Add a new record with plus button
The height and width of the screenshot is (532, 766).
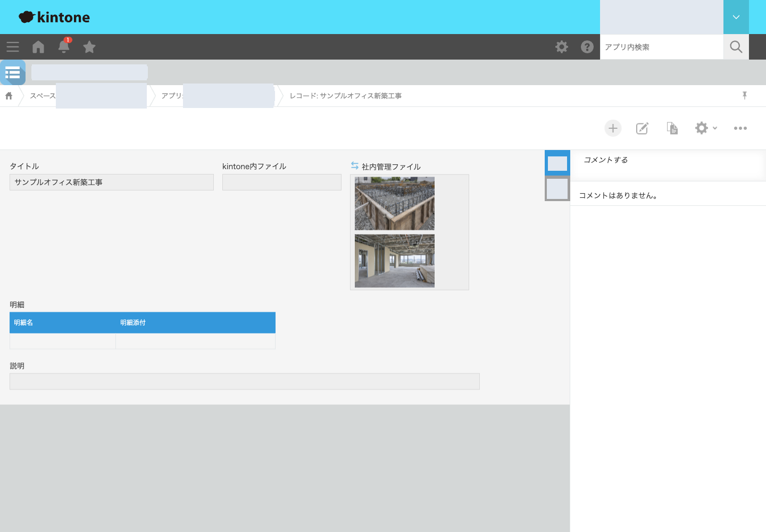pyautogui.click(x=613, y=128)
